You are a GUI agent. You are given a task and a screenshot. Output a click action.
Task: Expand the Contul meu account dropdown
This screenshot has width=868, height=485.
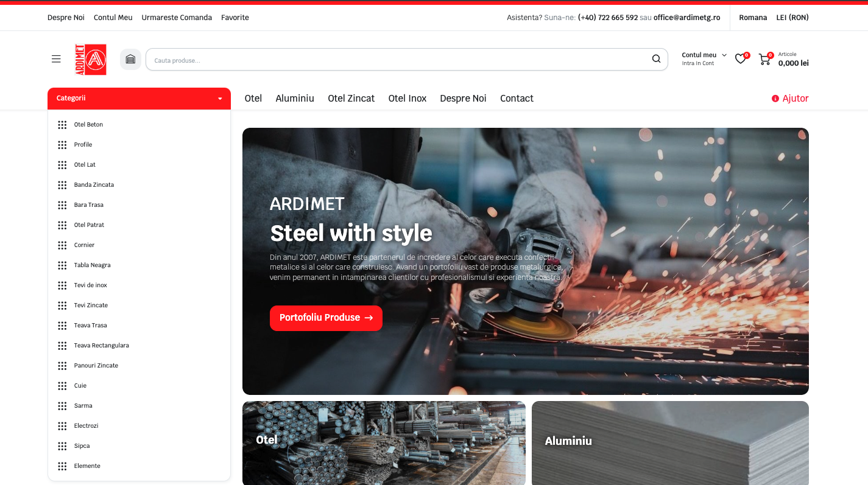[x=704, y=55]
